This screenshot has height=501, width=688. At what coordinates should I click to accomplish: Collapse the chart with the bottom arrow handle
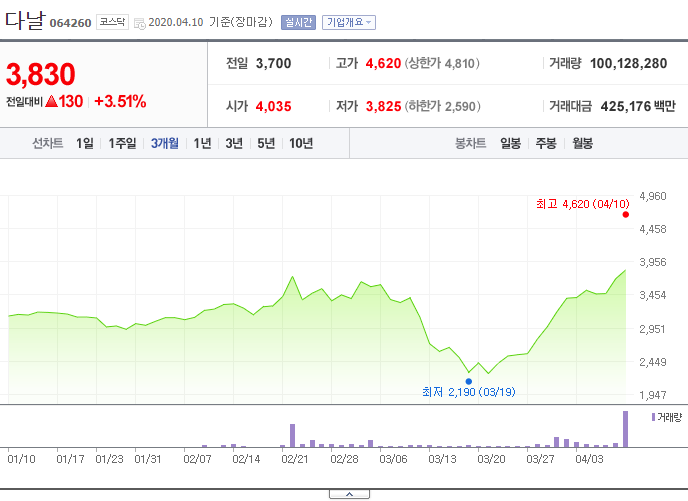pyautogui.click(x=349, y=494)
